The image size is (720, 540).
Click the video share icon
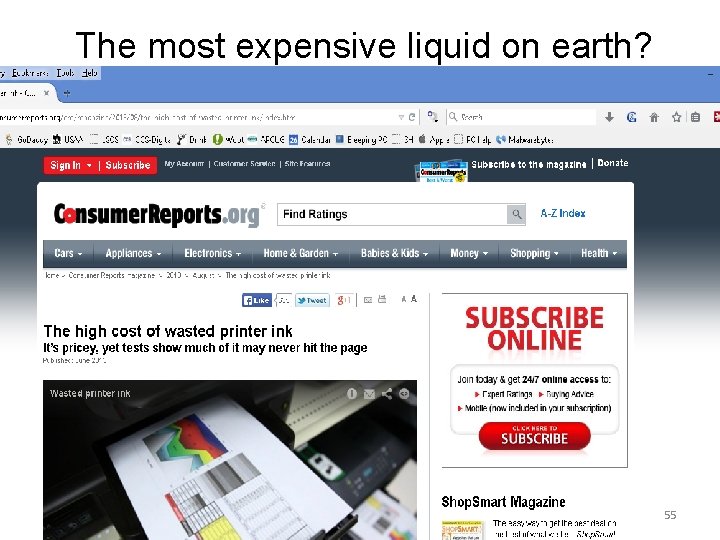(x=387, y=394)
